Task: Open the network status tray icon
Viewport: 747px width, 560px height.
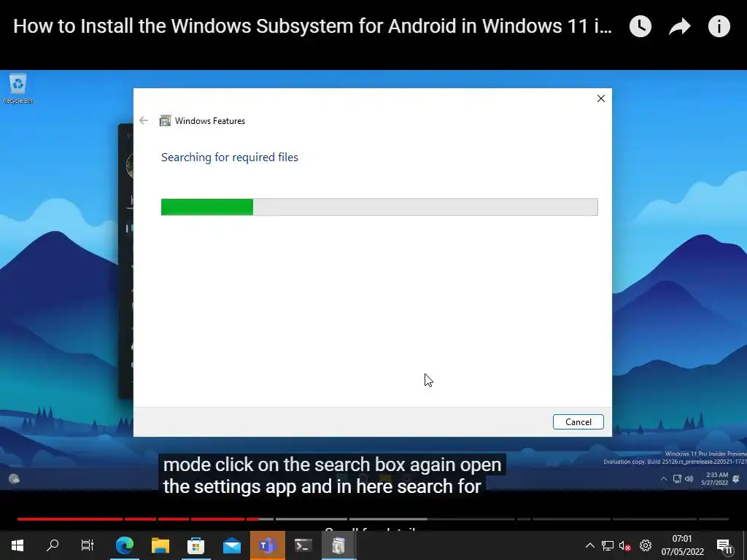Action: (x=608, y=545)
